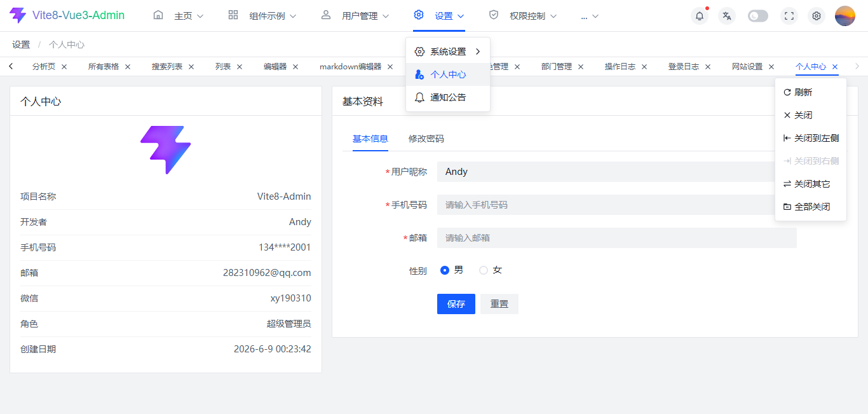The height and width of the screenshot is (414, 868).
Task: Close the 搜索列表 tab
Action: click(191, 67)
